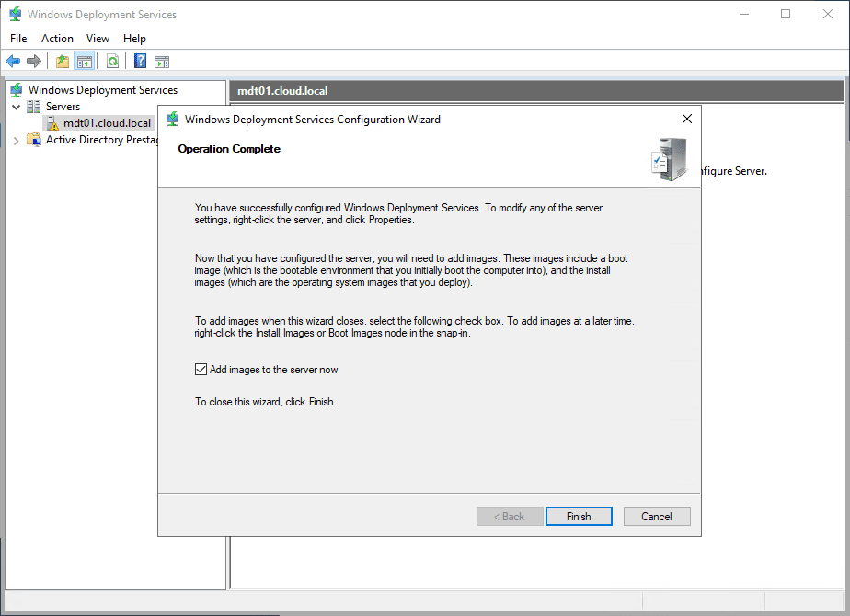The width and height of the screenshot is (850, 616).
Task: Select mdt01.cloud.local in the tree
Action: [x=107, y=123]
